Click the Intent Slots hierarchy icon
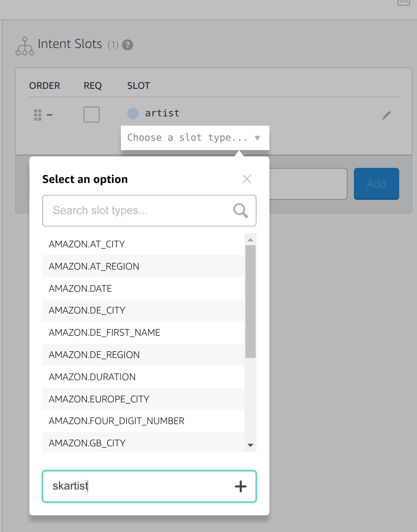This screenshot has width=417, height=532. (x=25, y=46)
